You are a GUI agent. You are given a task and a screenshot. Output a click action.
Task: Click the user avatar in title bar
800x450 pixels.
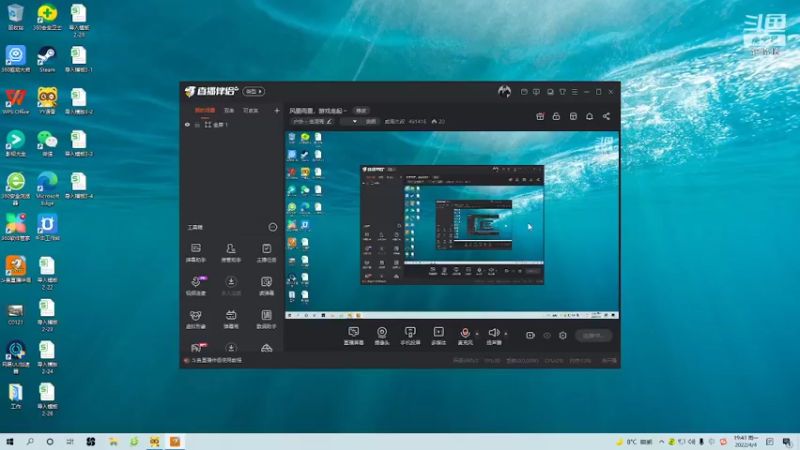505,91
